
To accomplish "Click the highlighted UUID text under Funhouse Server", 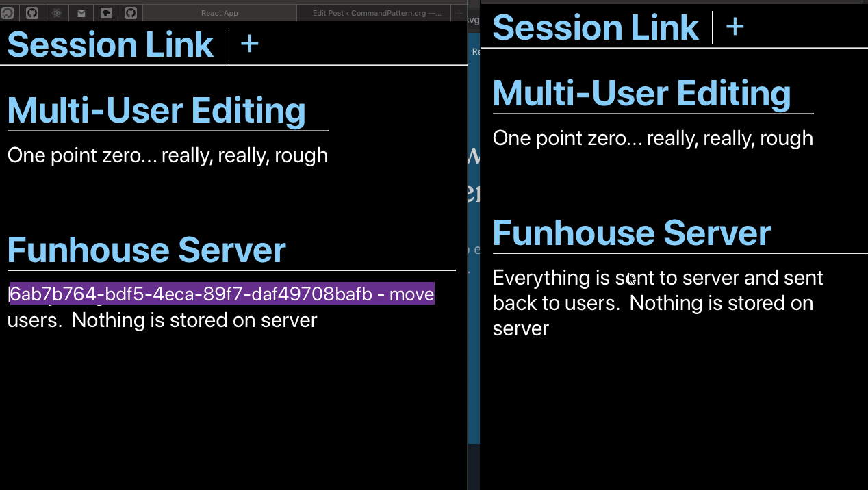I will tap(219, 294).
